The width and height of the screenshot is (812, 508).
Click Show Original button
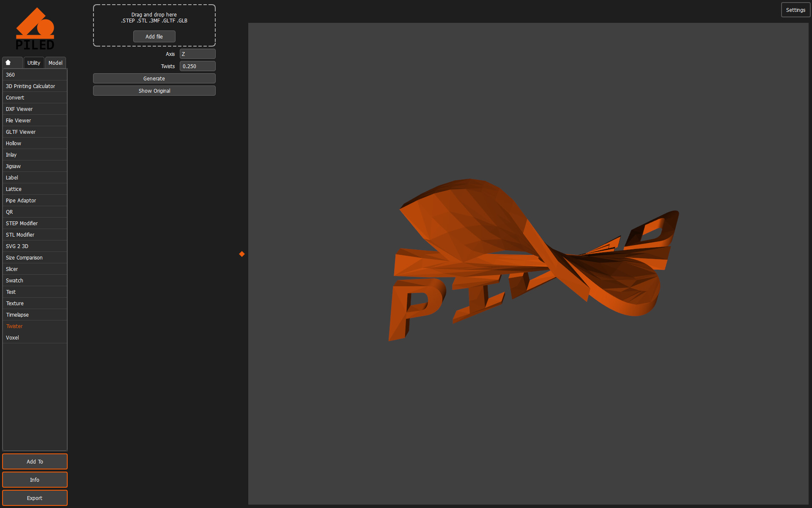pos(154,91)
